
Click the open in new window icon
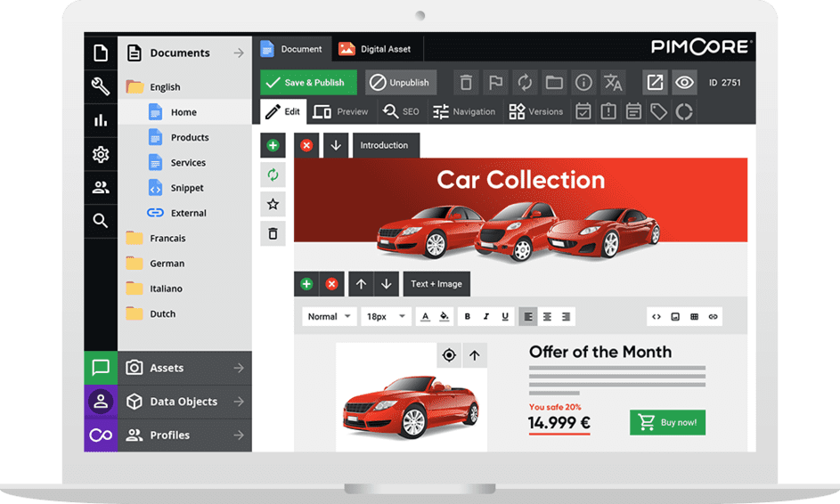tap(655, 83)
